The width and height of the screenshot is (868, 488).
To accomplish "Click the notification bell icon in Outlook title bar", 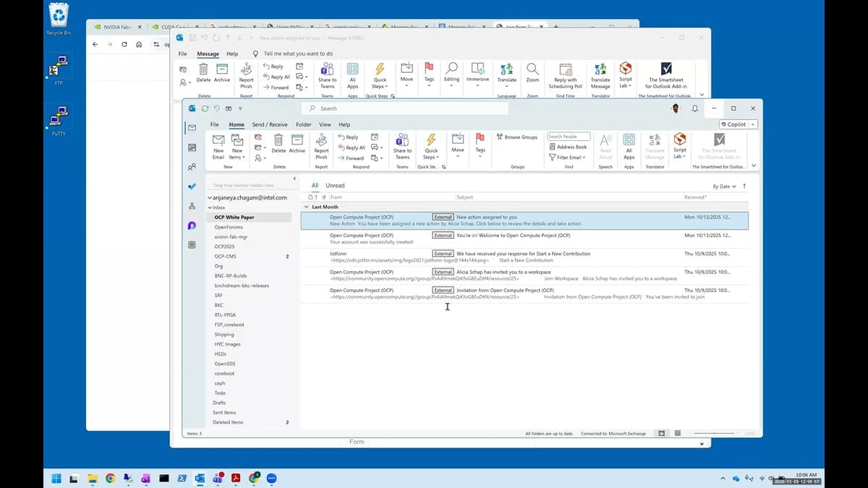I will [695, 108].
